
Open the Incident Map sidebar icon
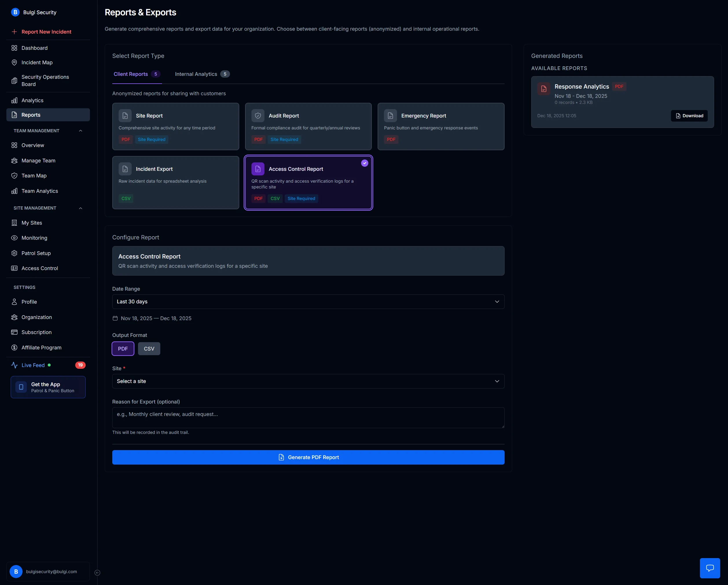click(14, 63)
